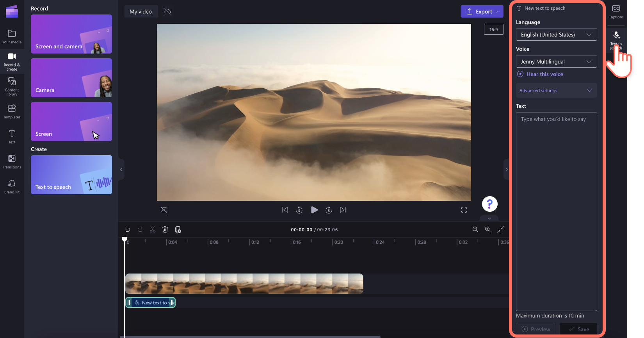The width and height of the screenshot is (644, 338).
Task: Click Clipchamp logo icon
Action: pyautogui.click(x=12, y=12)
